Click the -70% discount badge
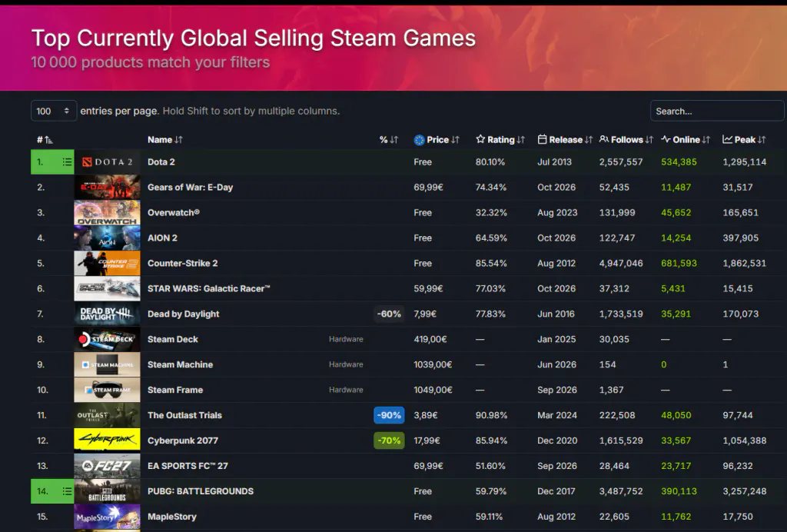The width and height of the screenshot is (787, 532). click(x=389, y=441)
